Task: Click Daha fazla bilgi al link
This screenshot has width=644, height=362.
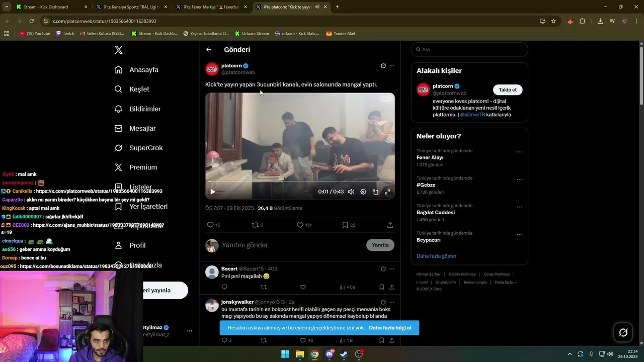Action: pos(390,328)
